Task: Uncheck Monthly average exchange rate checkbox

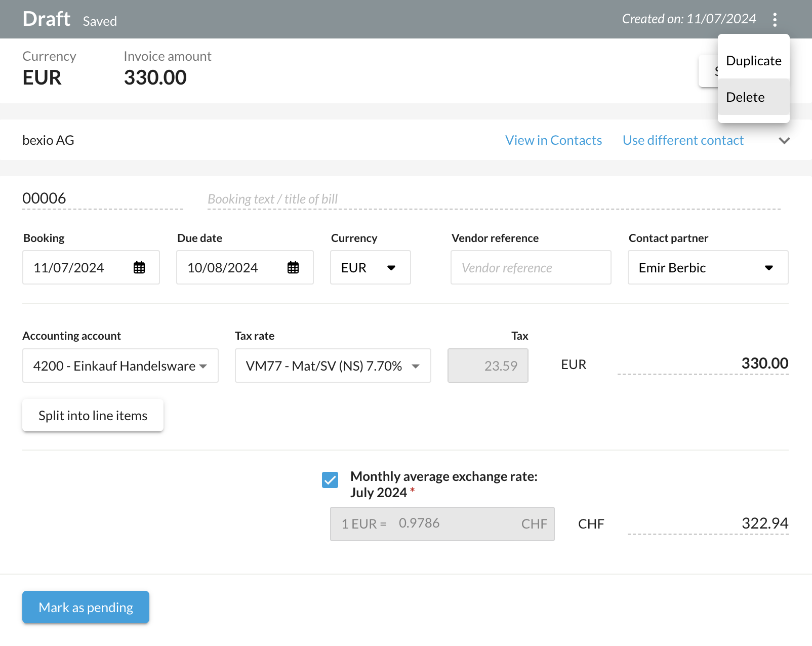Action: [x=330, y=480]
